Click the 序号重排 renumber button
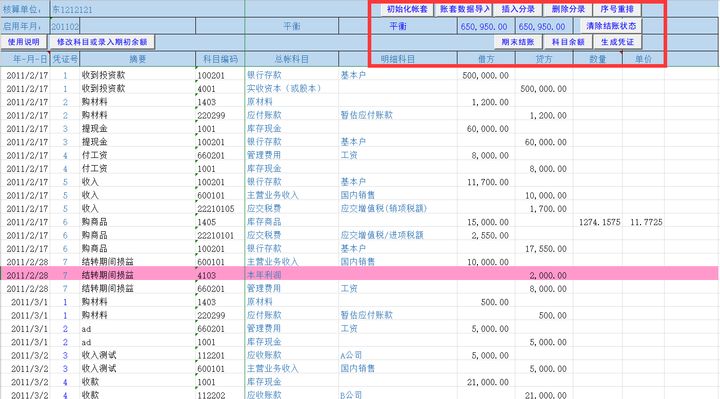Image resolution: width=720 pixels, height=399 pixels. pyautogui.click(x=617, y=9)
